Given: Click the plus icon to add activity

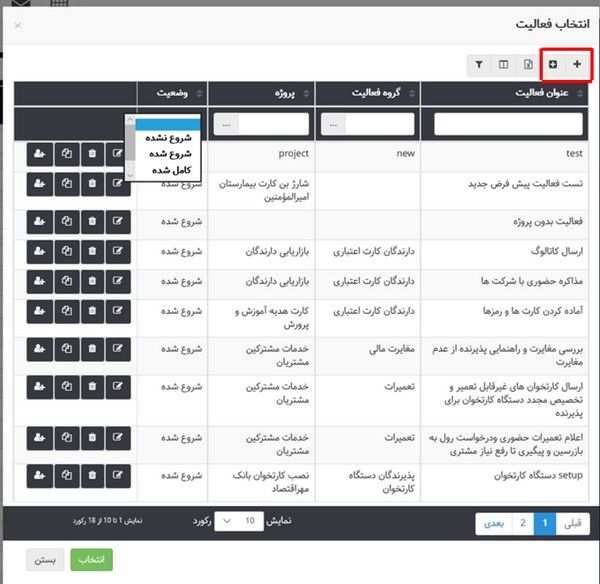Looking at the screenshot, I should pos(577,65).
